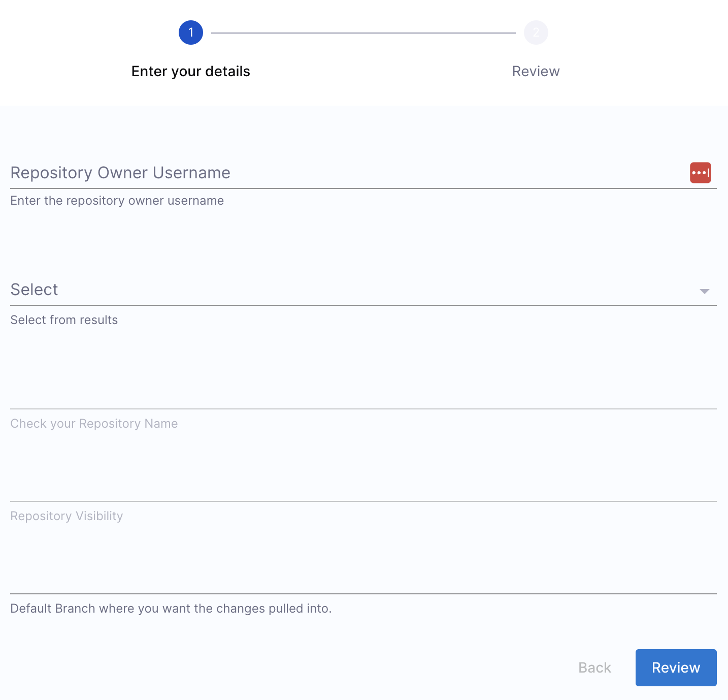
Task: Click the "Check your Repository Name" hint
Action: pos(94,424)
